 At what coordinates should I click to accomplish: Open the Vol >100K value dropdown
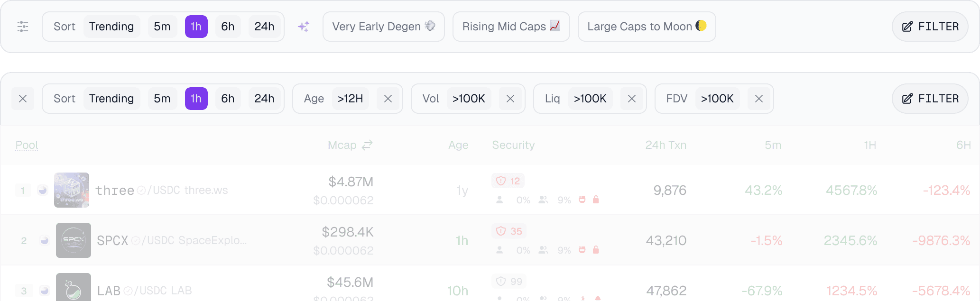click(x=469, y=99)
